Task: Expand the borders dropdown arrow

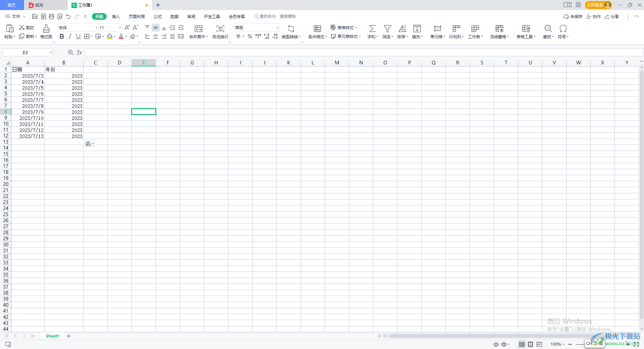Action: click(x=92, y=36)
